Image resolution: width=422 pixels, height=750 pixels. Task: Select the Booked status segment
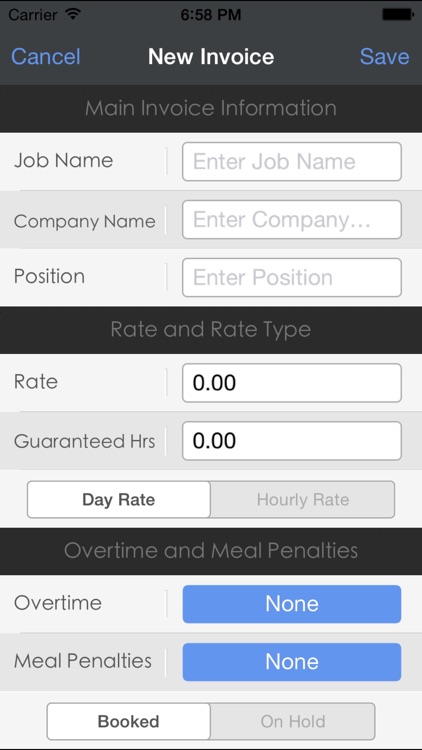(x=129, y=721)
